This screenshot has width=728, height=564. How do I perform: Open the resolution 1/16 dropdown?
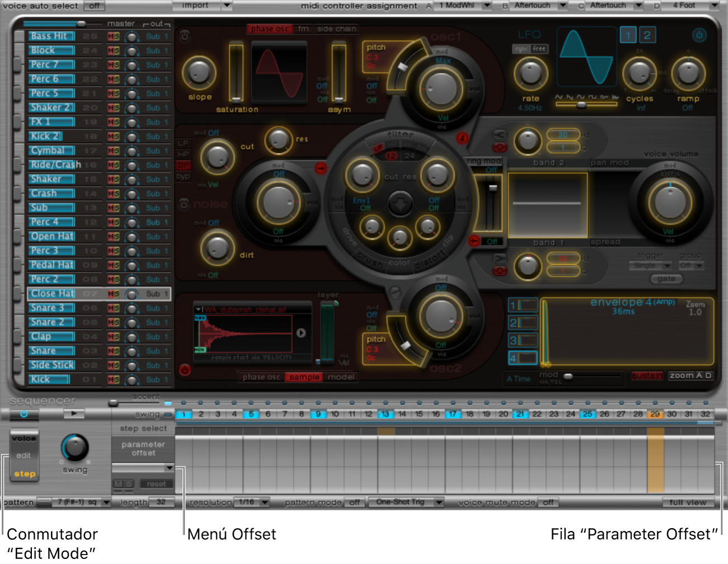(x=252, y=502)
